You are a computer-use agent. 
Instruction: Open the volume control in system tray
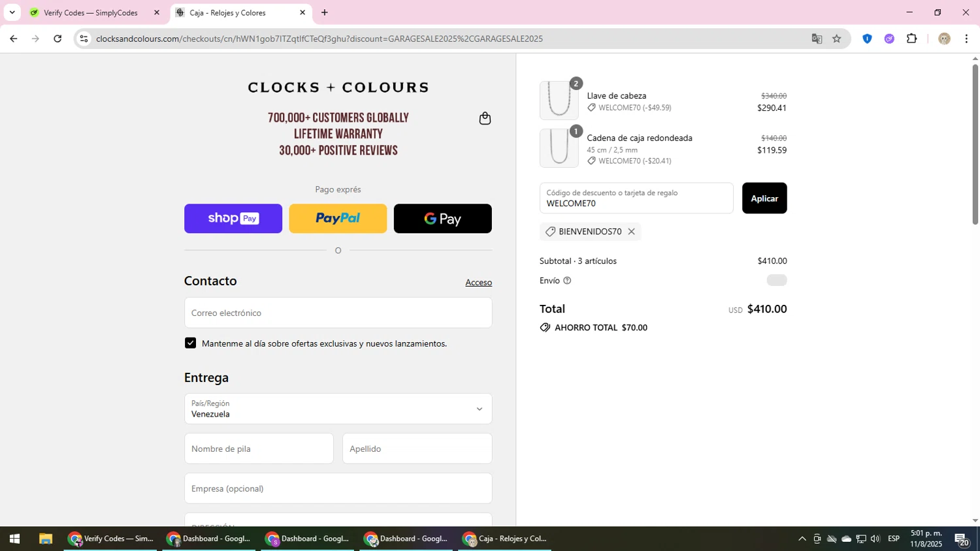click(875, 539)
